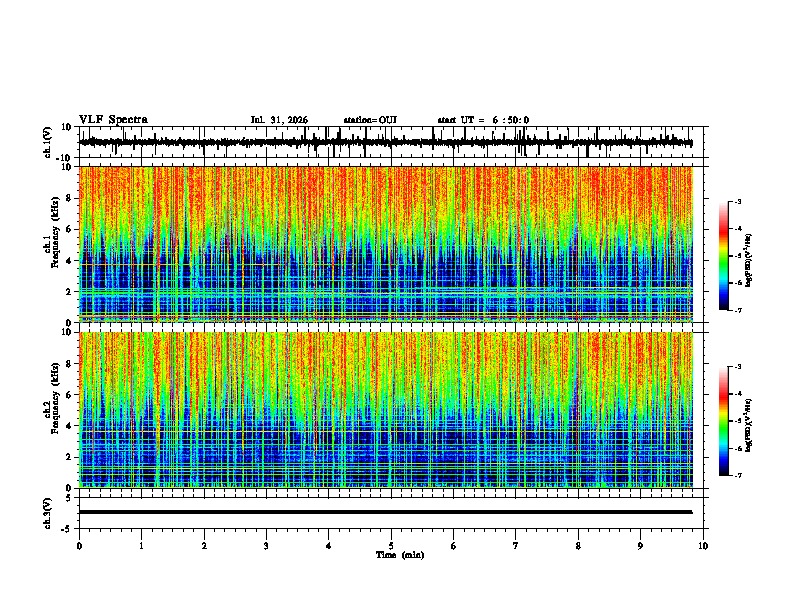Viewport: 792px width, 612px height.
Task: Click the ch.1 color scale bar
Action: click(723, 256)
